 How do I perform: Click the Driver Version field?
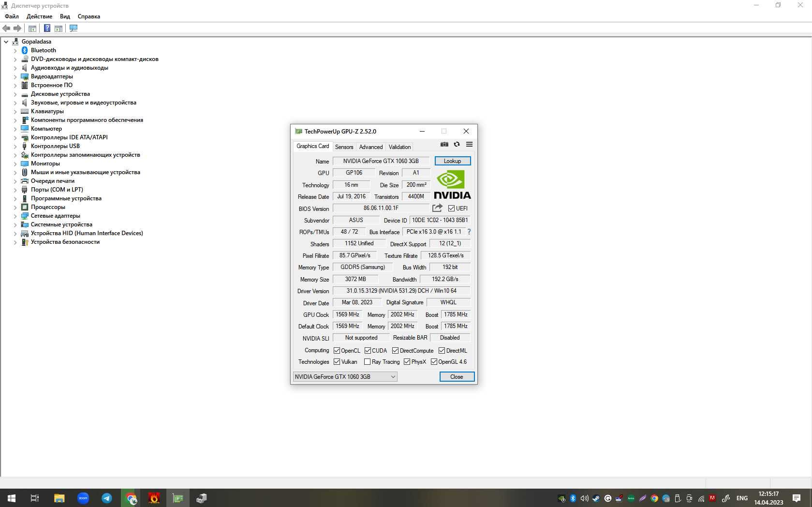coord(401,291)
